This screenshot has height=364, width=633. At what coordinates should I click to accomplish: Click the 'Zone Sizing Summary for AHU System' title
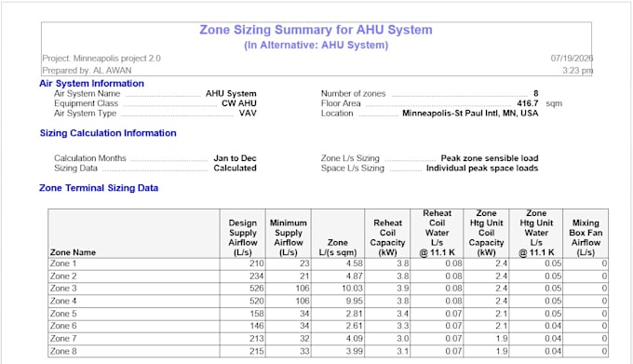coord(316,30)
